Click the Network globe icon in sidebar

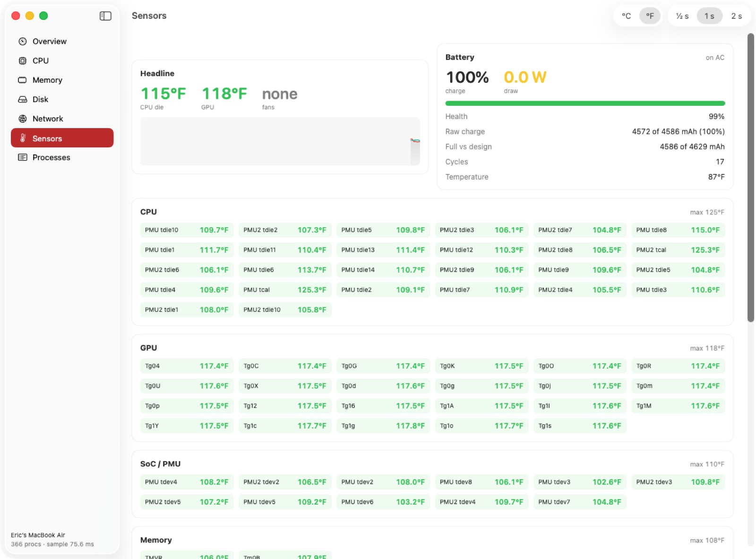[22, 119]
